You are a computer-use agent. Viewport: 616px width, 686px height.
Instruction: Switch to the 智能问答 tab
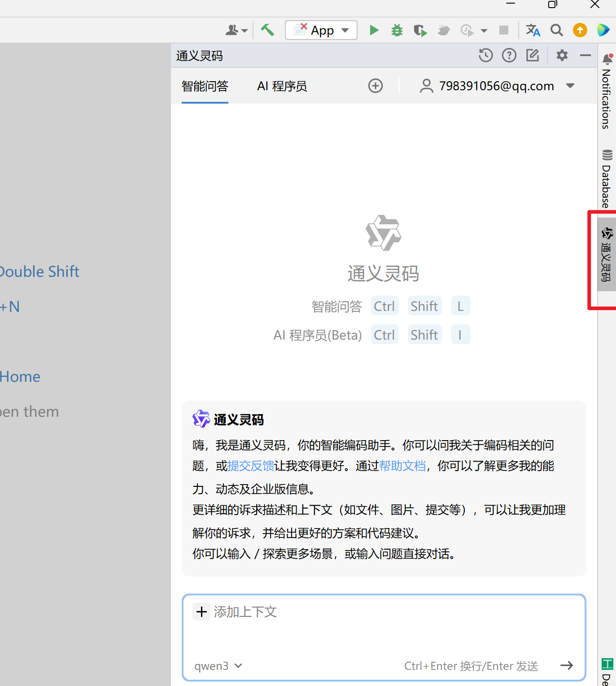click(x=205, y=86)
